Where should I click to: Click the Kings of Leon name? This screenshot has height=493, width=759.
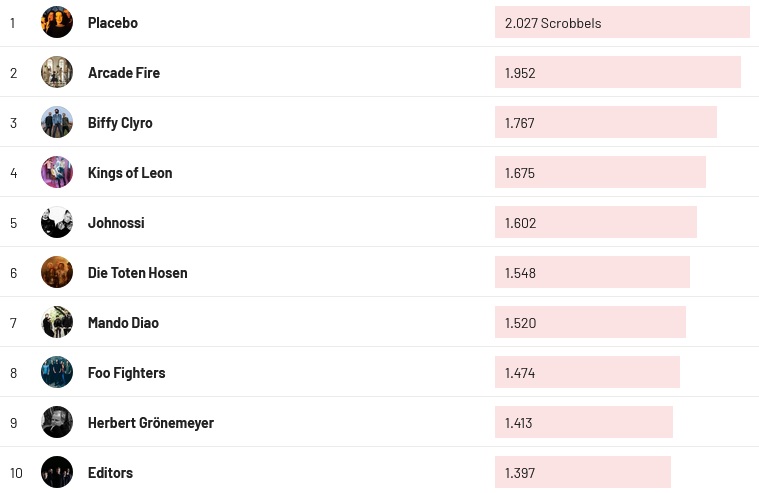click(130, 172)
